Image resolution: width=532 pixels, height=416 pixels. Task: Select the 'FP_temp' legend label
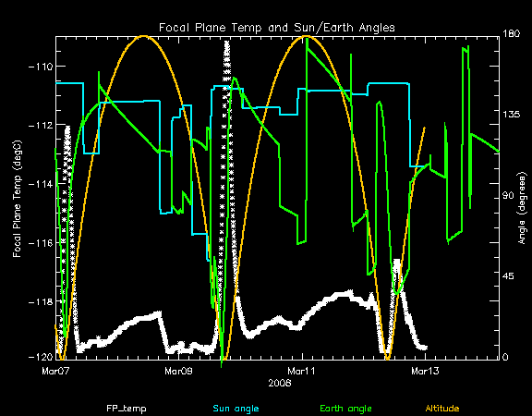point(127,409)
